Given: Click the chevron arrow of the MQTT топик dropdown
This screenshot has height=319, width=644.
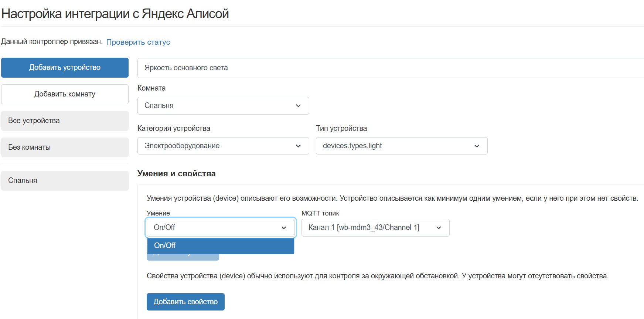Looking at the screenshot, I should click(439, 228).
